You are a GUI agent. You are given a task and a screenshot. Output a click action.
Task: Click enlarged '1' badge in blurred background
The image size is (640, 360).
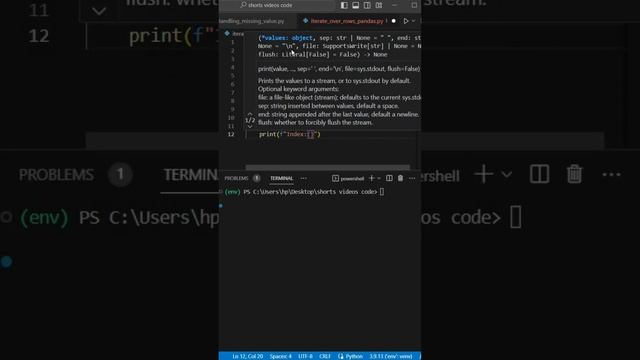[120, 175]
